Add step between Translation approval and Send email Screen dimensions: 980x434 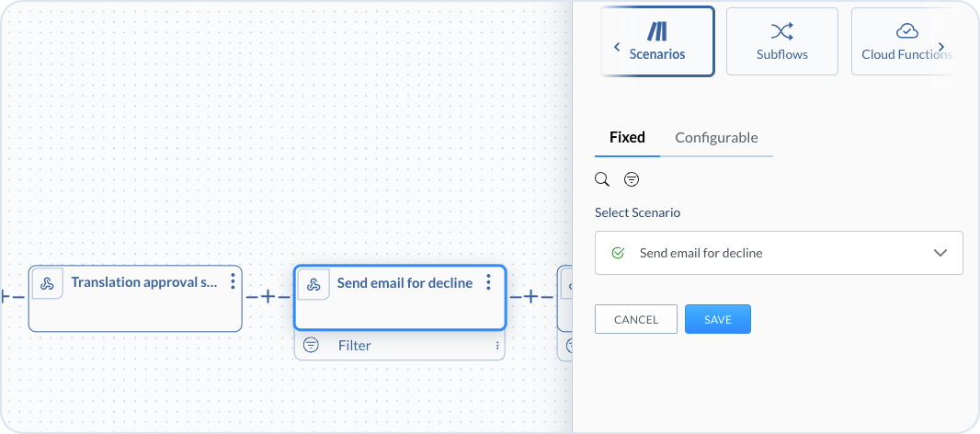(x=268, y=297)
